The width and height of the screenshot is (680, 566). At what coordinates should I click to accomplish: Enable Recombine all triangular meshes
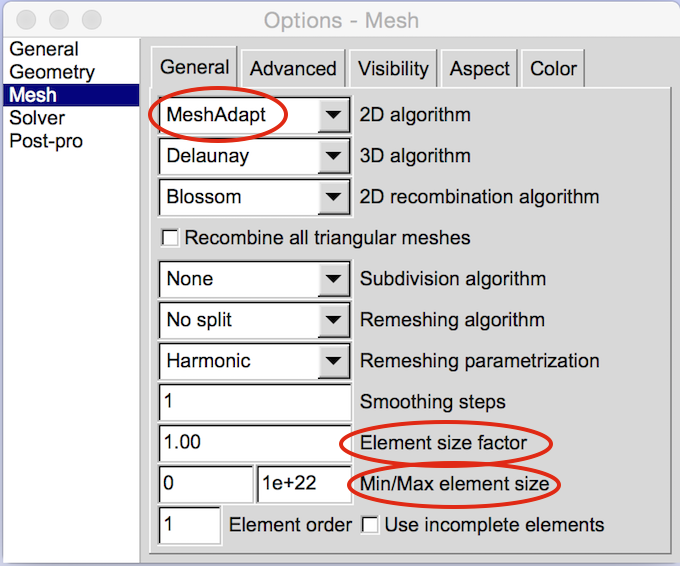(x=170, y=238)
